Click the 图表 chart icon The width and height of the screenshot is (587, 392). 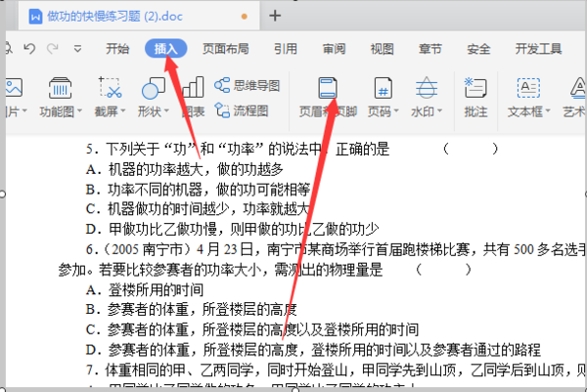(x=193, y=87)
